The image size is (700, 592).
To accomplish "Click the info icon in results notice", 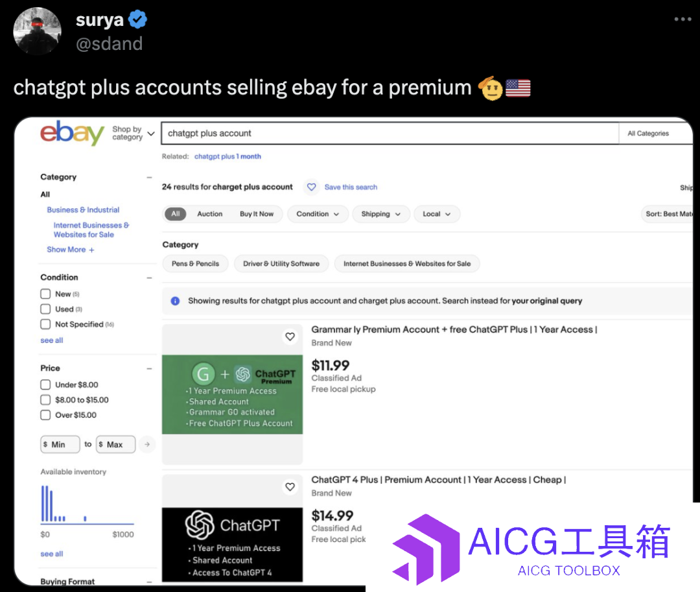I will pyautogui.click(x=176, y=301).
